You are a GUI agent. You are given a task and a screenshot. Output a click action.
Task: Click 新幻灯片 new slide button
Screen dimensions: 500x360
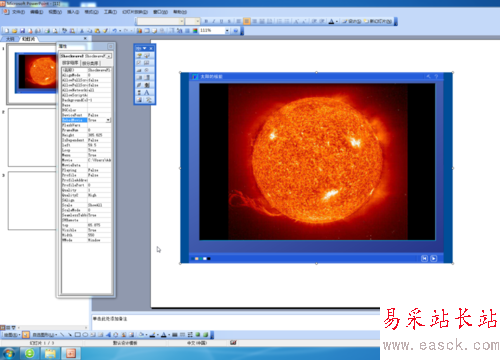point(378,21)
